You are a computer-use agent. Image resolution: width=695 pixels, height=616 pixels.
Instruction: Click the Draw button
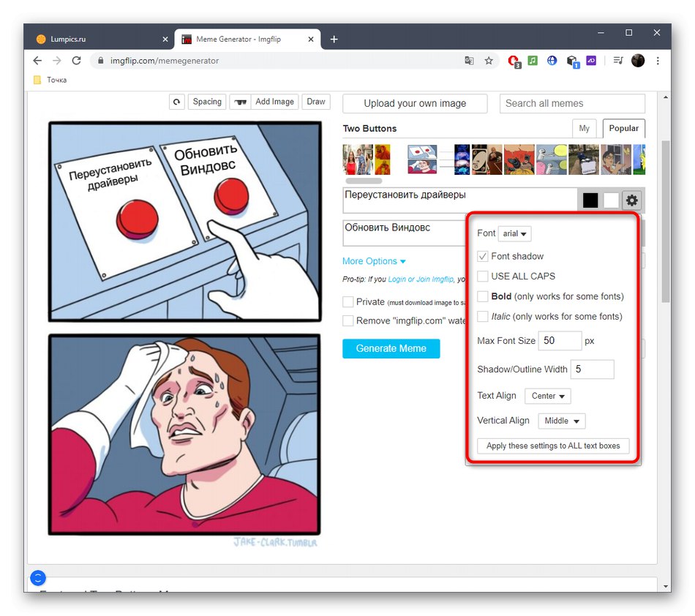pyautogui.click(x=316, y=102)
